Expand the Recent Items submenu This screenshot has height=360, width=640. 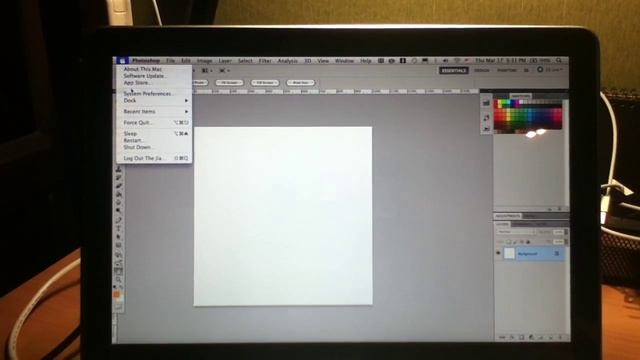[155, 111]
